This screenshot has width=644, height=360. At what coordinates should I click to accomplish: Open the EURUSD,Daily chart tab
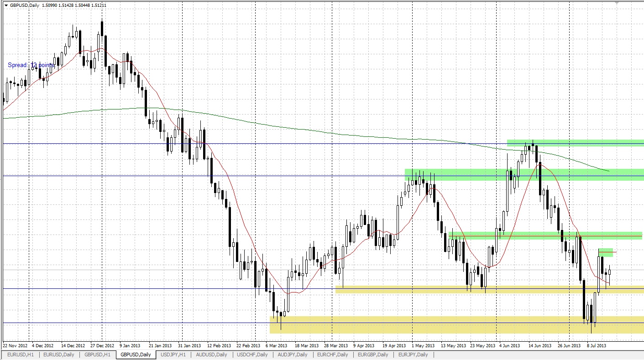pos(58,355)
